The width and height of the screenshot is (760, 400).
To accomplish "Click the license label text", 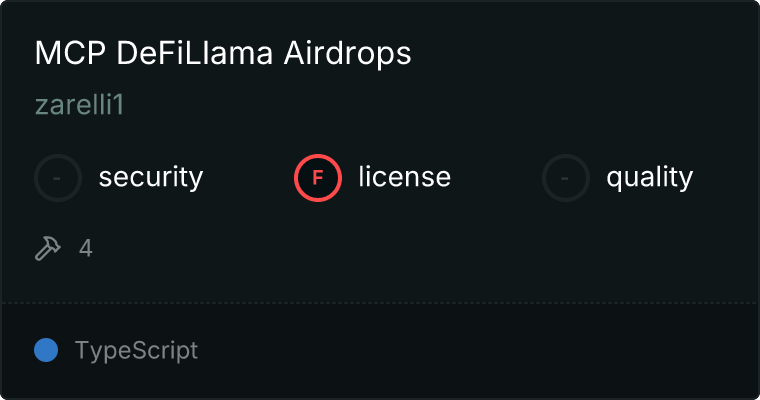I will [x=404, y=178].
